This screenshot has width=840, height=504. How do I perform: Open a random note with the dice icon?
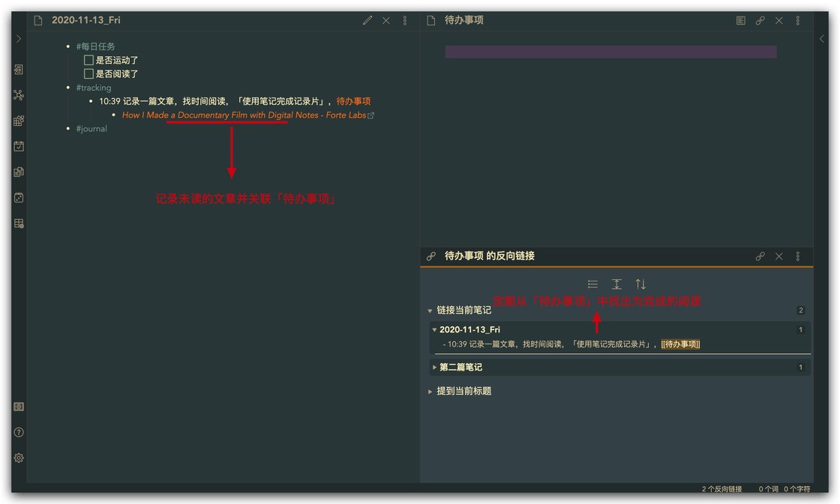19,198
